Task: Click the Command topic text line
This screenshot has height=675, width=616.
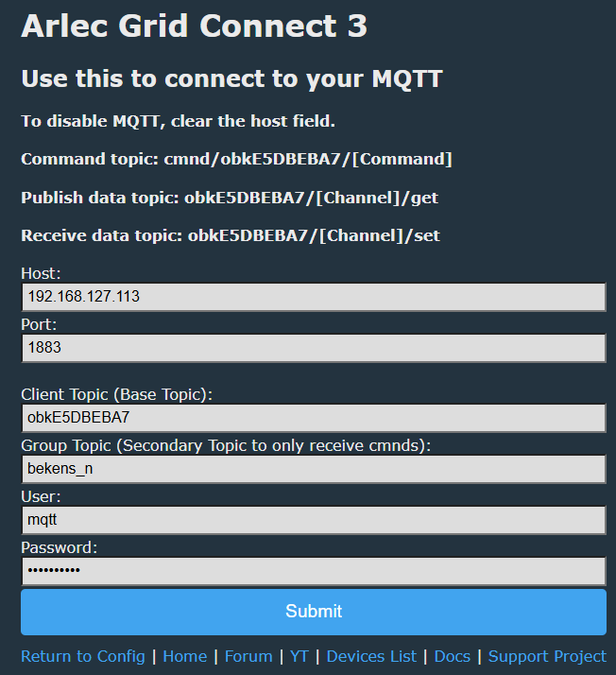Action: 236,159
